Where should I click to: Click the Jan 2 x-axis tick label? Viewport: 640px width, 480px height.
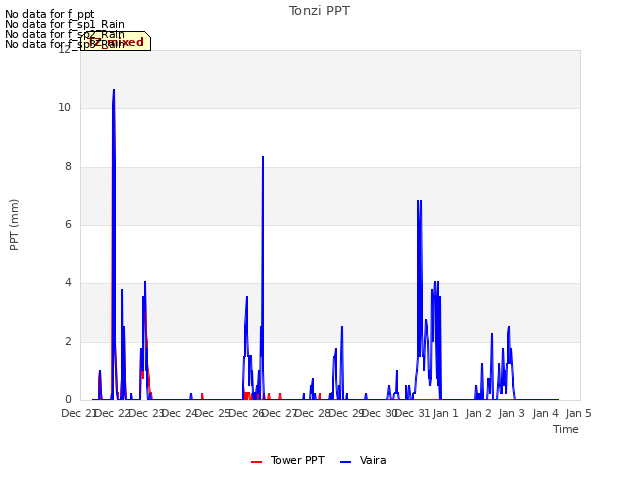click(479, 413)
